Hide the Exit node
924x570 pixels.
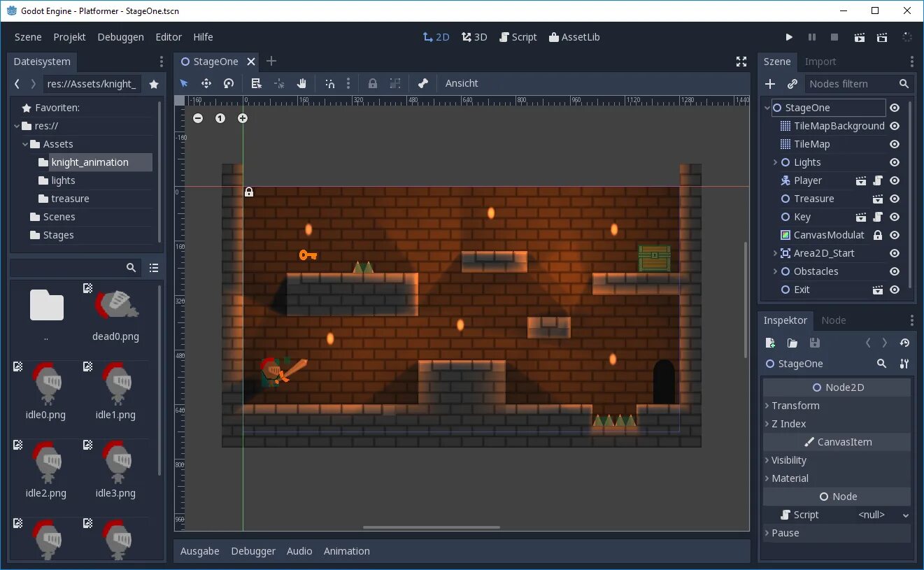pyautogui.click(x=894, y=290)
